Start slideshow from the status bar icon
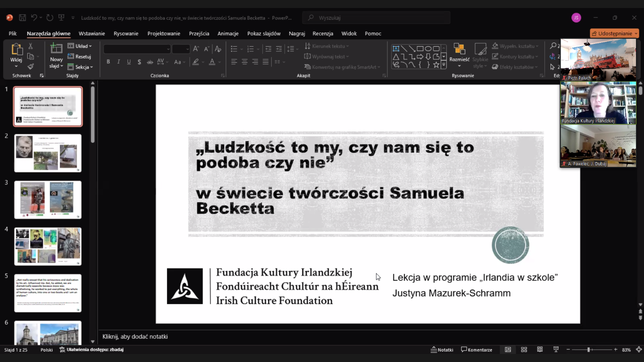The height and width of the screenshot is (362, 644). click(556, 350)
